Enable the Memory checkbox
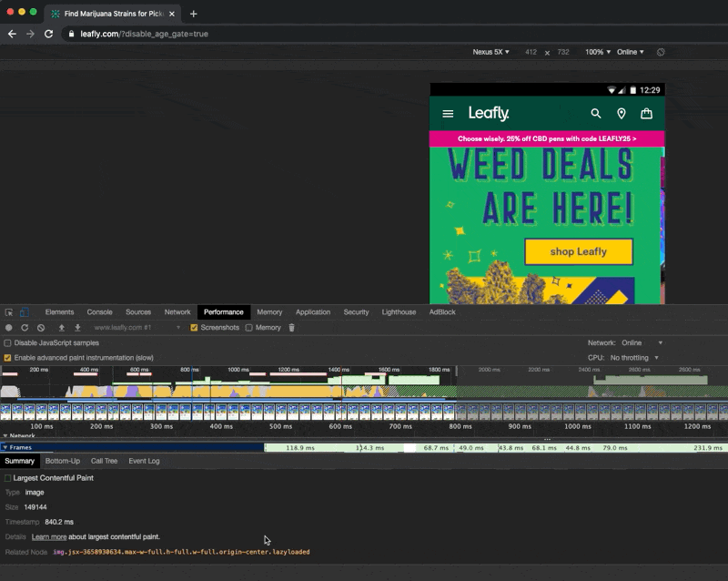 (x=248, y=328)
